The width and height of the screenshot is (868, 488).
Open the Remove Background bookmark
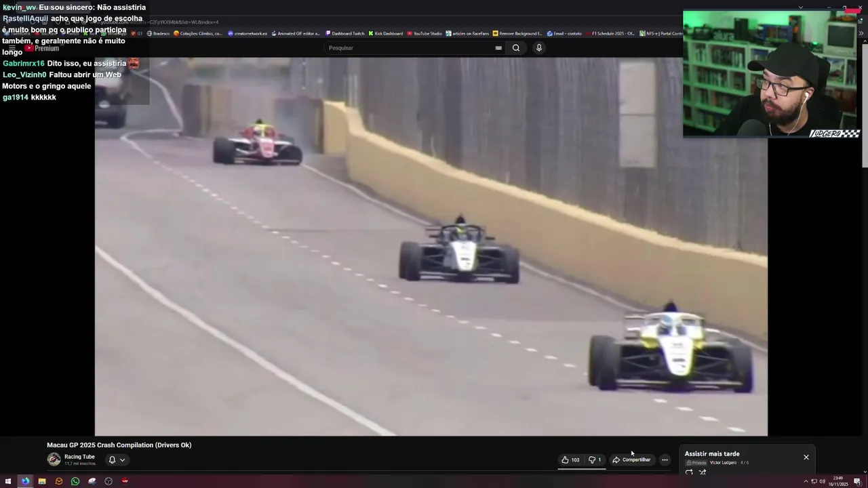point(517,33)
